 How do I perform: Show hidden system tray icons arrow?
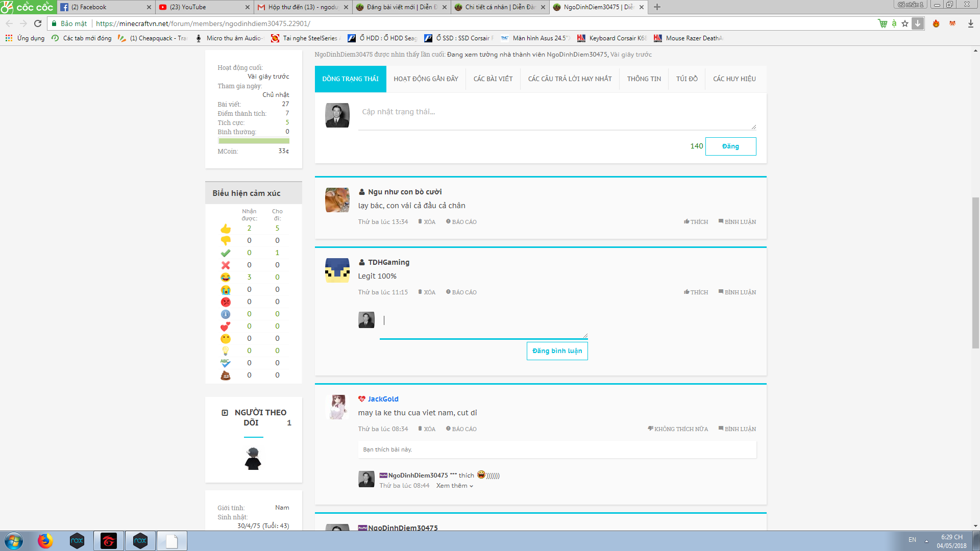[926, 541]
